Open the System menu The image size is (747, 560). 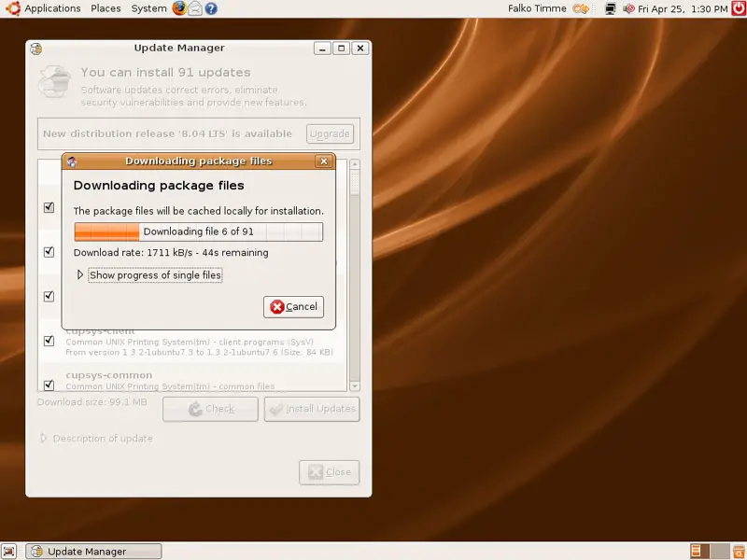click(x=148, y=8)
